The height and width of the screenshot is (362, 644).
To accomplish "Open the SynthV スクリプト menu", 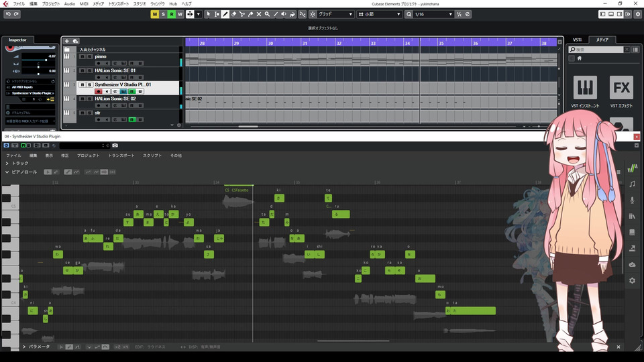I will [152, 156].
